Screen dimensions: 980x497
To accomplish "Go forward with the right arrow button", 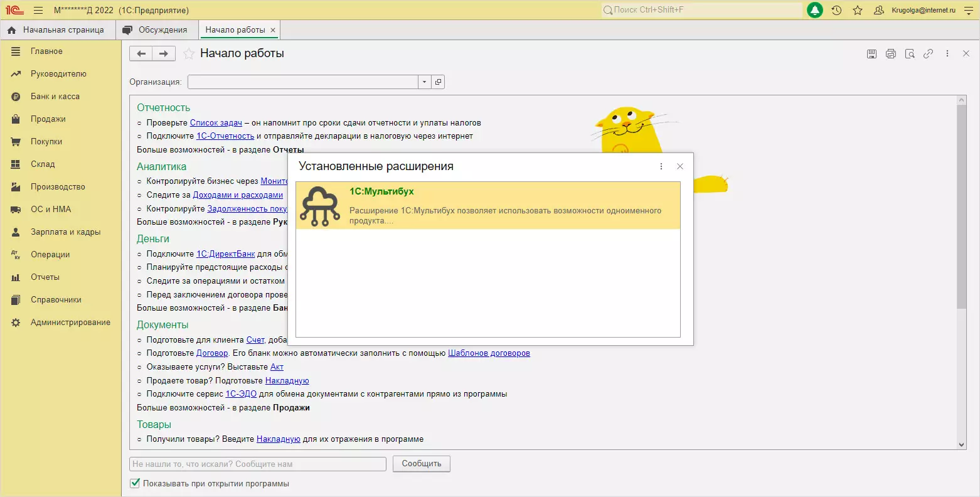I will tap(164, 54).
